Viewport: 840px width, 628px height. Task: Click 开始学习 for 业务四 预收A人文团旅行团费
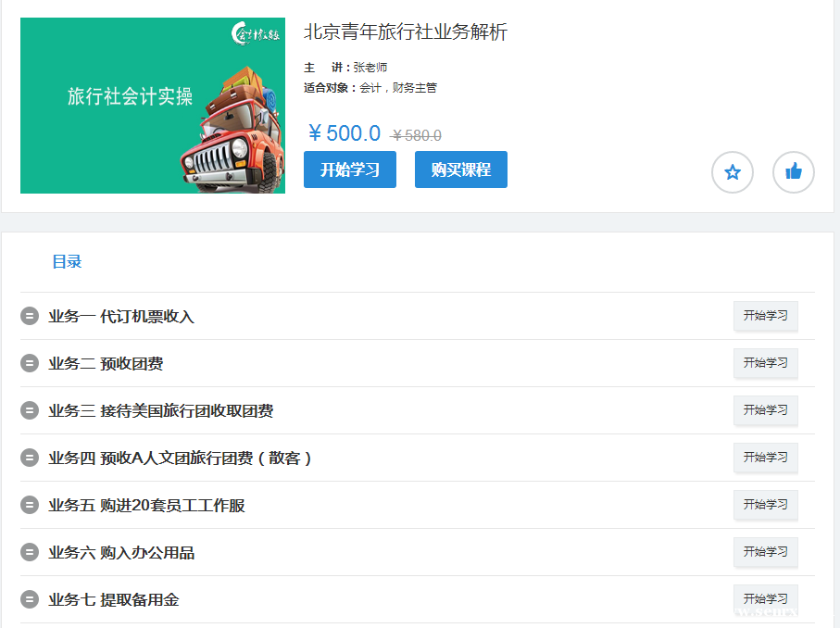coord(765,458)
